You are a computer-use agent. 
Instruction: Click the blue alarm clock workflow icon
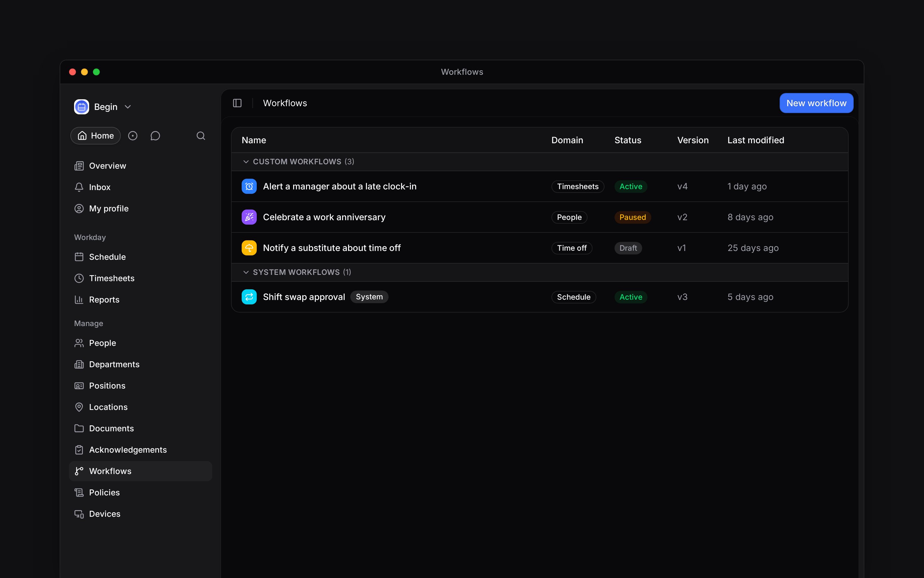click(249, 187)
